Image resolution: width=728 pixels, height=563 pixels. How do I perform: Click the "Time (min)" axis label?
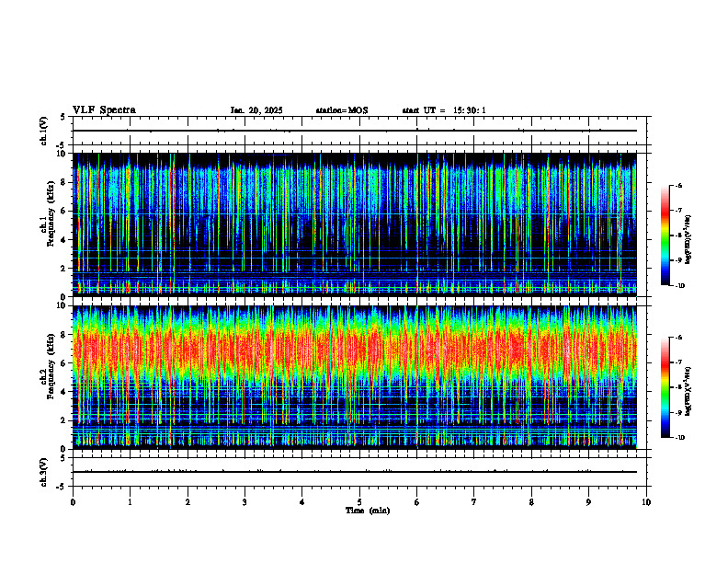[x=368, y=511]
